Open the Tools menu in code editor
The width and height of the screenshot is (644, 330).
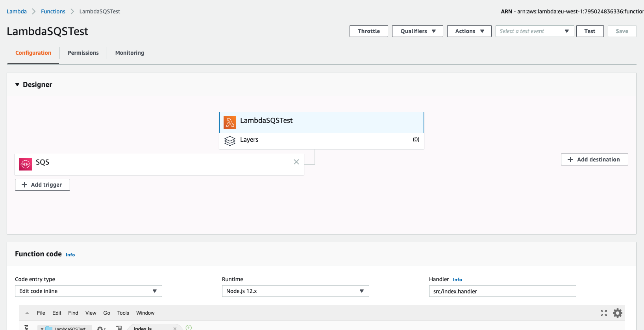click(123, 313)
